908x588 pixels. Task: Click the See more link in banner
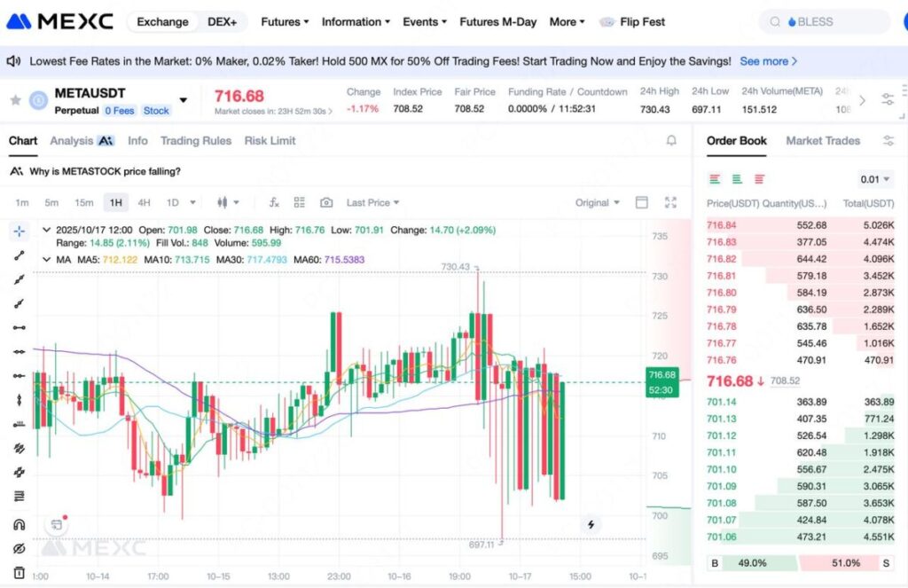click(768, 61)
